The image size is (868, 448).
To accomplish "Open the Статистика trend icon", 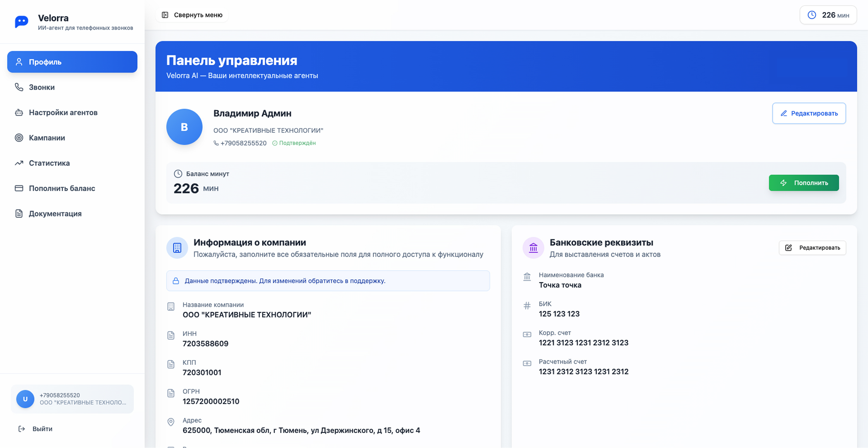I will tap(19, 163).
